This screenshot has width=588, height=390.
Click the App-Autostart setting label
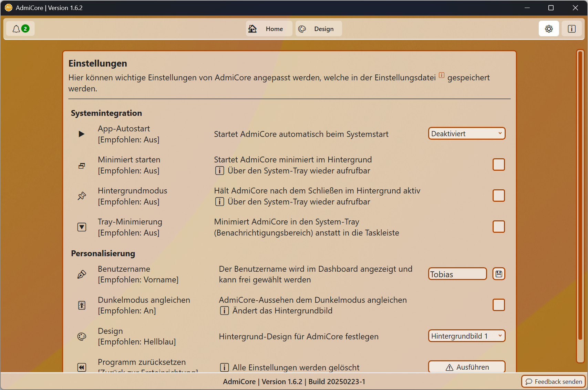pyautogui.click(x=124, y=129)
